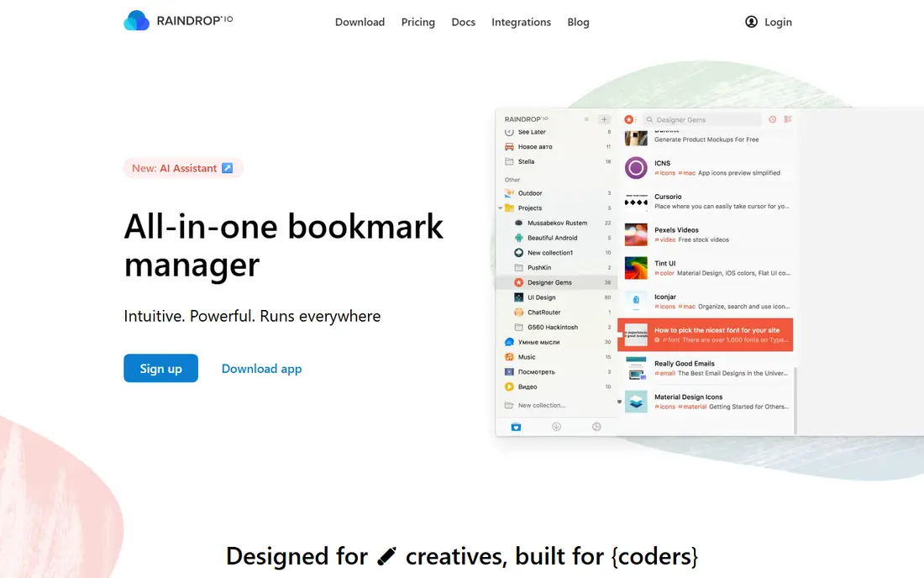The height and width of the screenshot is (578, 924).
Task: Click the #email tag under Really Good Emails
Action: coord(664,374)
